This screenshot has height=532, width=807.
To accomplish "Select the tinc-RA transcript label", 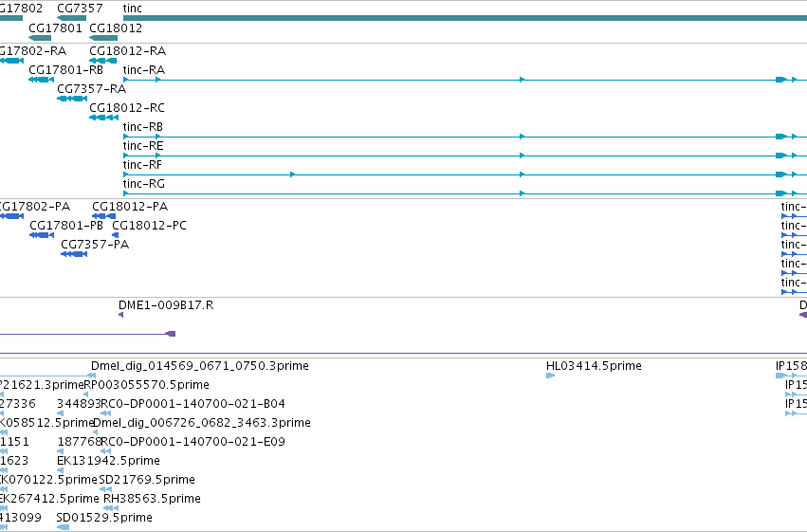I will point(144,70).
